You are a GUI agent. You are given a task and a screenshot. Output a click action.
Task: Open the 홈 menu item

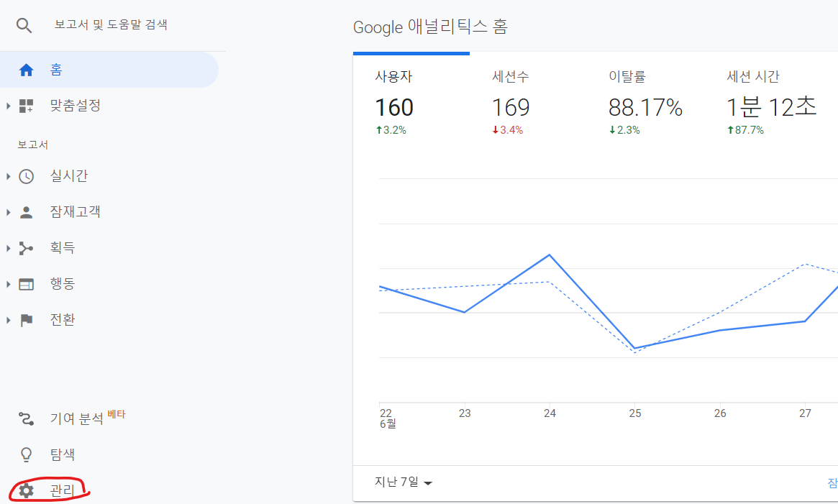click(109, 70)
